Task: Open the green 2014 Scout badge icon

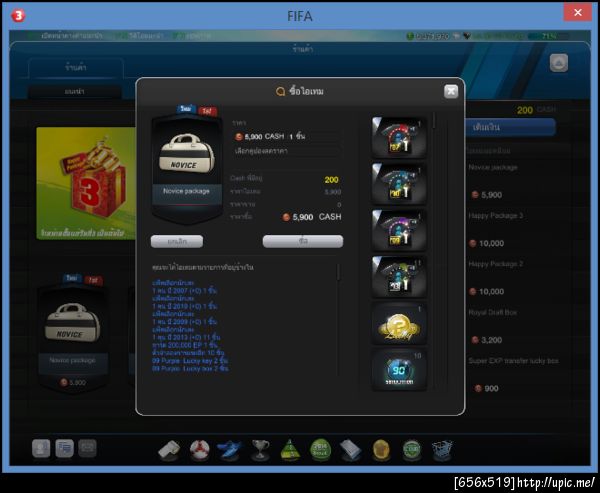Action: tap(320, 450)
